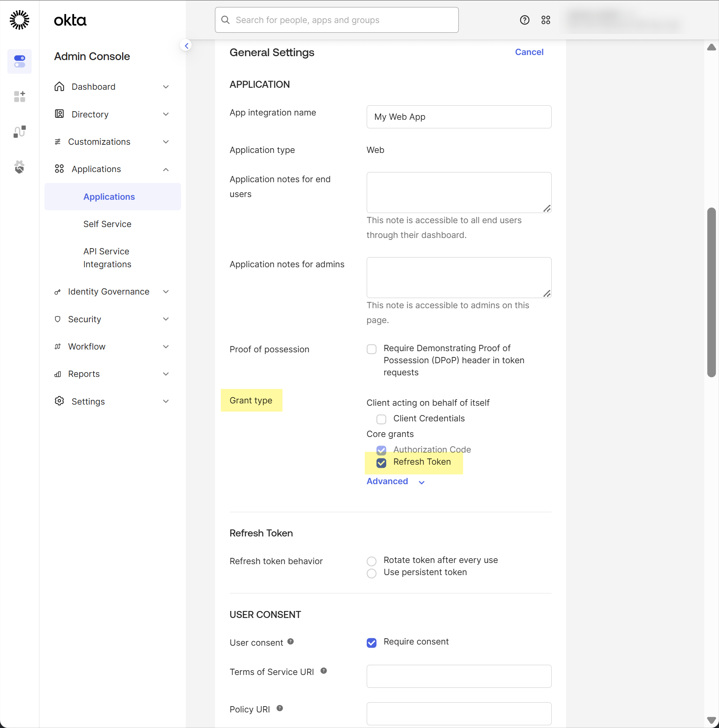Click the help question mark icon
This screenshot has width=719, height=728.
tap(524, 20)
